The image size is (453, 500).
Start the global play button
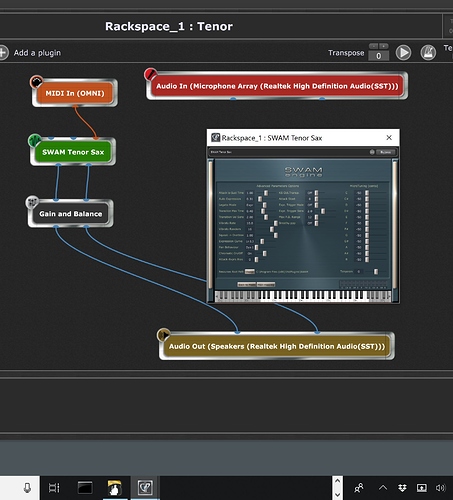[403, 53]
